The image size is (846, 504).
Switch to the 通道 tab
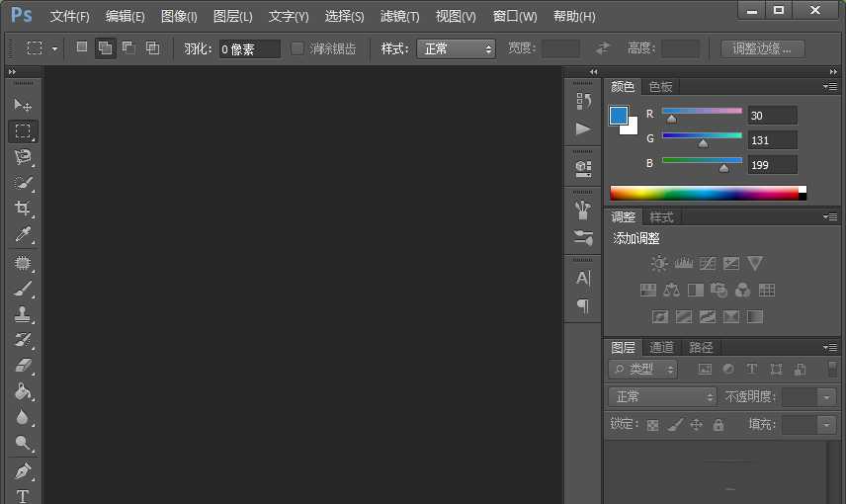point(661,347)
